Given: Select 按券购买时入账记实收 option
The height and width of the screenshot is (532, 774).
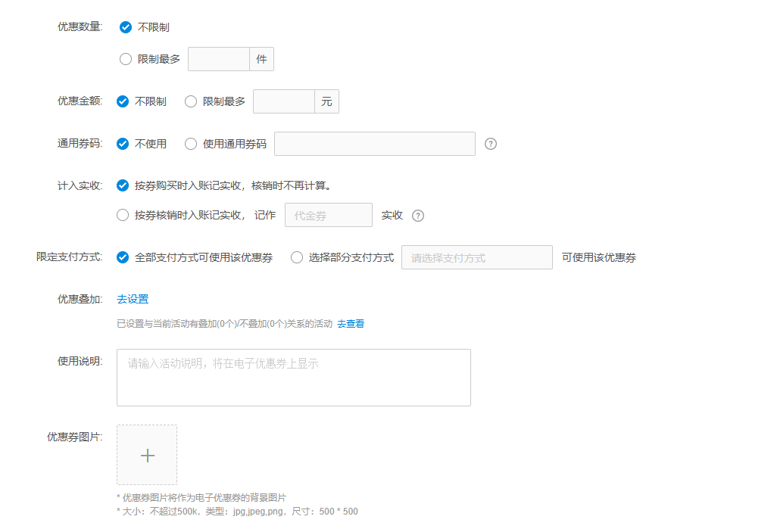Looking at the screenshot, I should coord(122,184).
